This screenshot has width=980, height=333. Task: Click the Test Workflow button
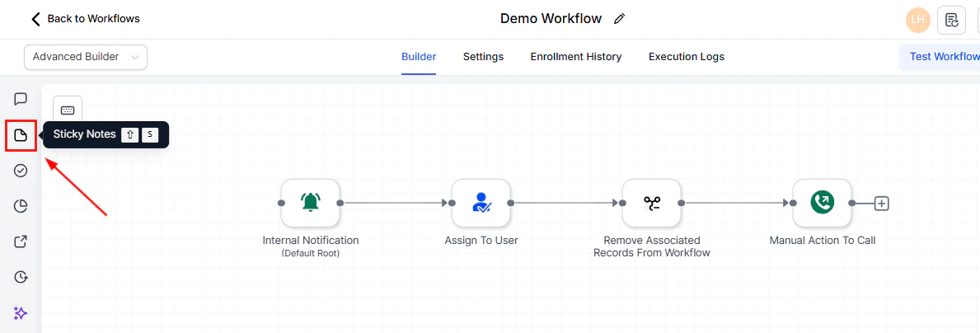pyautogui.click(x=940, y=57)
